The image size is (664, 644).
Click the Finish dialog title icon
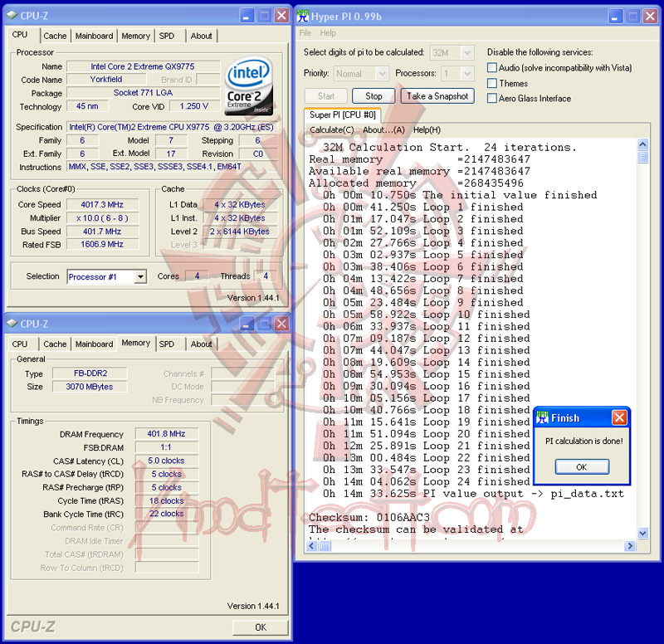542,418
